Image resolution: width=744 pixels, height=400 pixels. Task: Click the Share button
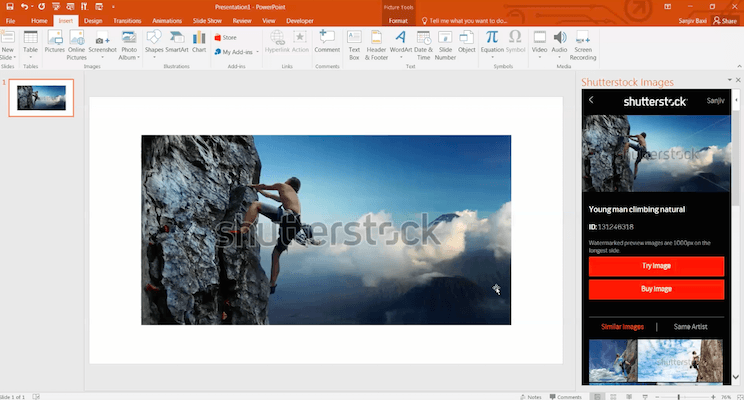pyautogui.click(x=725, y=21)
